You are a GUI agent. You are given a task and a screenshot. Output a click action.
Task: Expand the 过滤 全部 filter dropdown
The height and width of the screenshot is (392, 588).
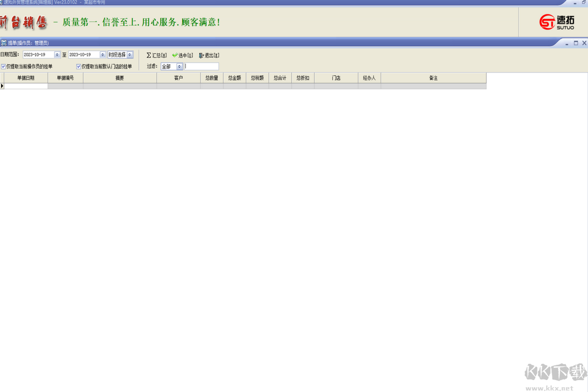pos(179,66)
